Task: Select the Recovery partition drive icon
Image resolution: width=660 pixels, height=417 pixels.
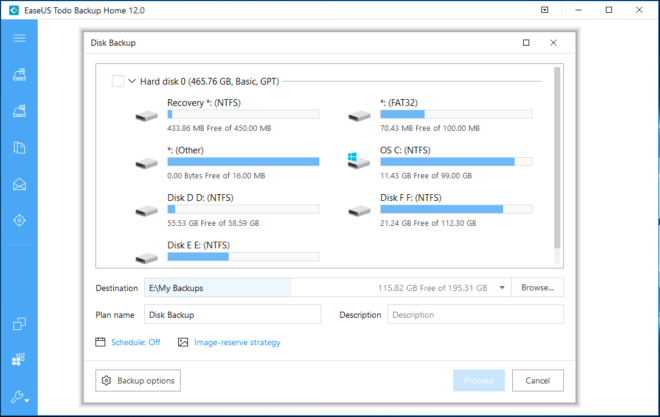Action: coord(146,116)
